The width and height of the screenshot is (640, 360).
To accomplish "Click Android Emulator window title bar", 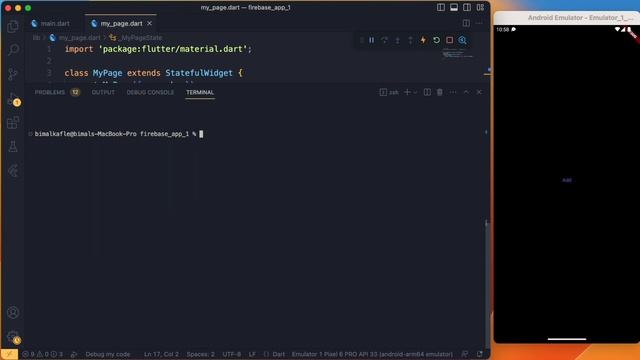I will [567, 18].
